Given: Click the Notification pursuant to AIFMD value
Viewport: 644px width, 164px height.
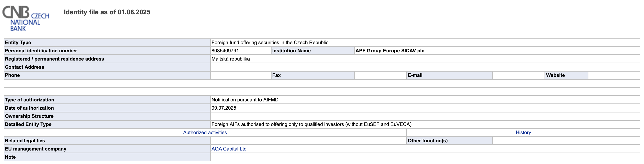Looking at the screenshot, I should pos(245,100).
